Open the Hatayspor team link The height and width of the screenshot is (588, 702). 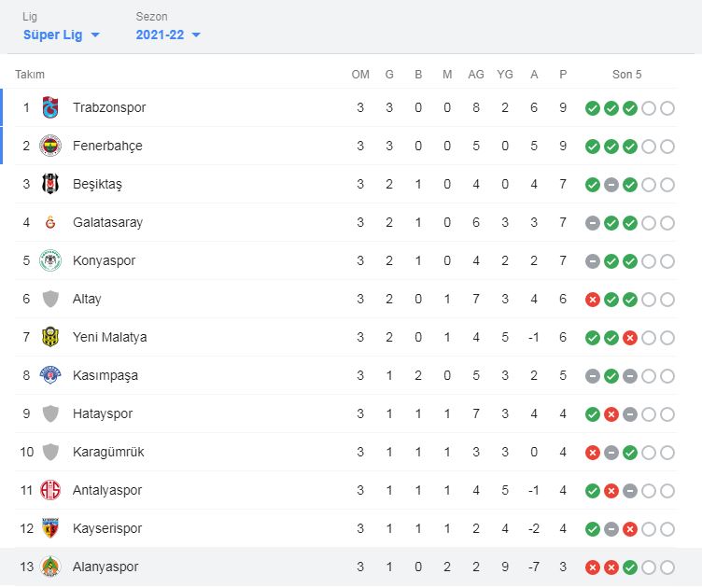coord(102,413)
